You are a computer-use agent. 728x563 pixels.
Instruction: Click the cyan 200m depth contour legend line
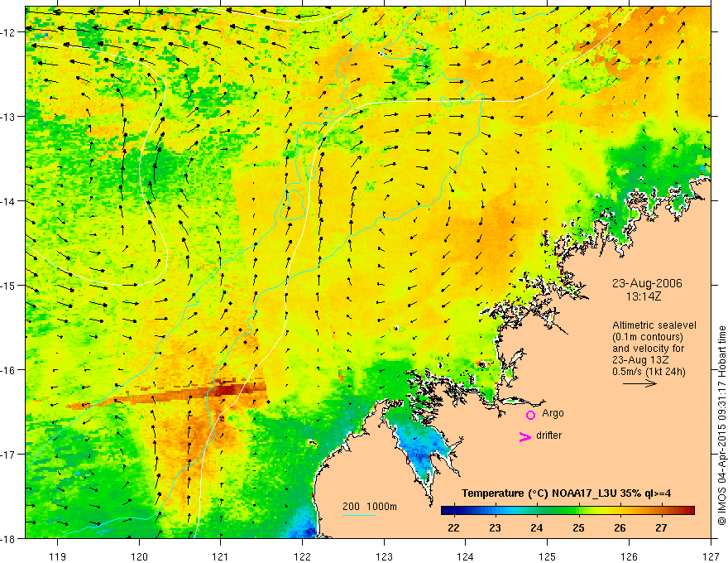[x=358, y=515]
